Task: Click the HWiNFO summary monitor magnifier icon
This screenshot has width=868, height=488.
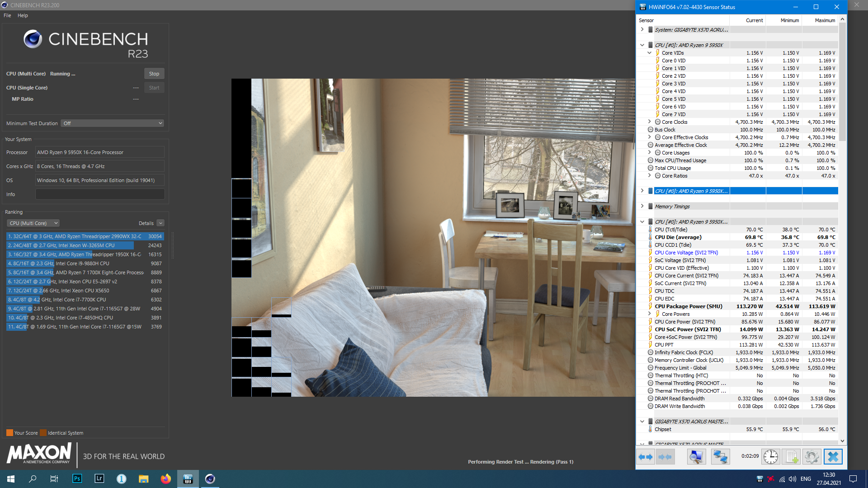Action: point(696,457)
